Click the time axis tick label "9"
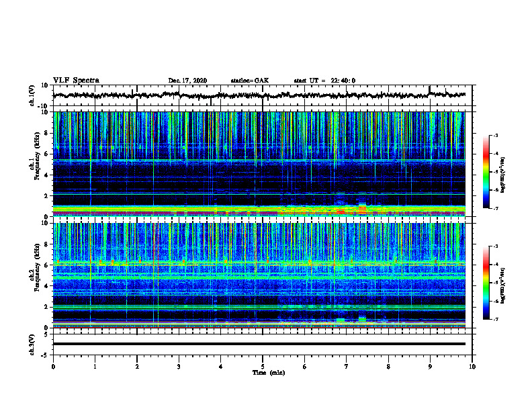 click(430, 367)
